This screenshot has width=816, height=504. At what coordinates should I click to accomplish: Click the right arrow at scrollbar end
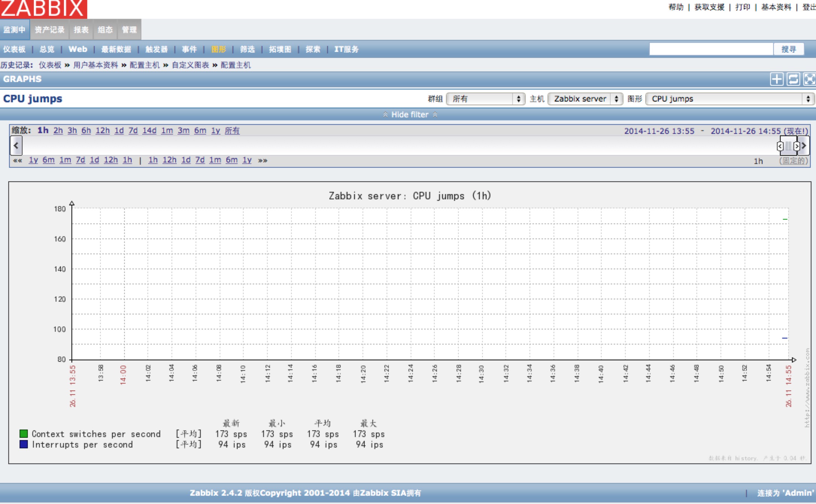click(804, 146)
